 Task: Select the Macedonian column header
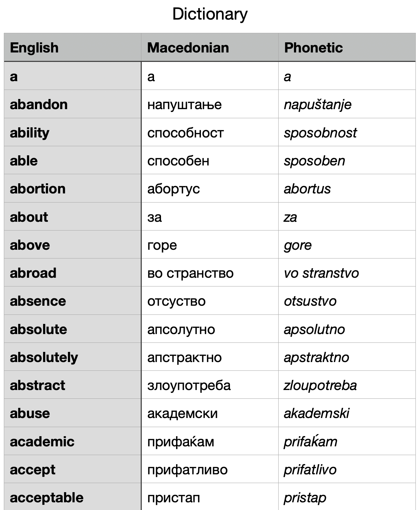click(188, 48)
